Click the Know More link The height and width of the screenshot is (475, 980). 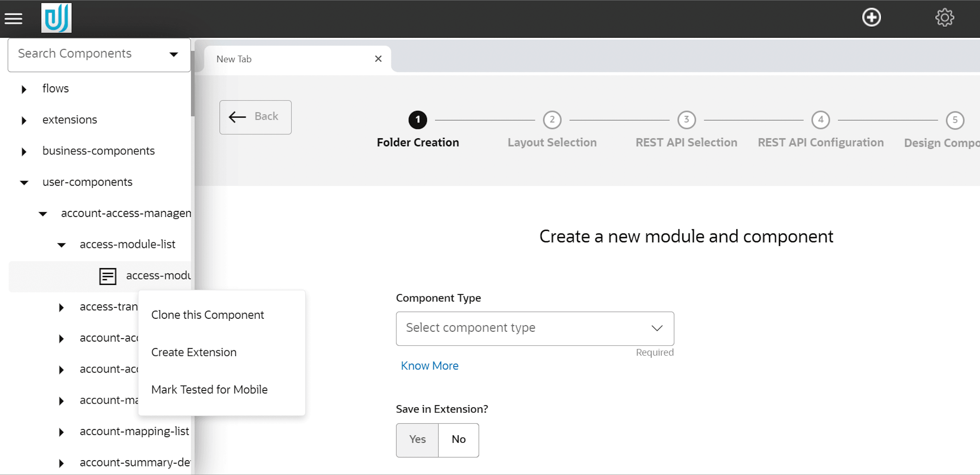click(x=429, y=365)
